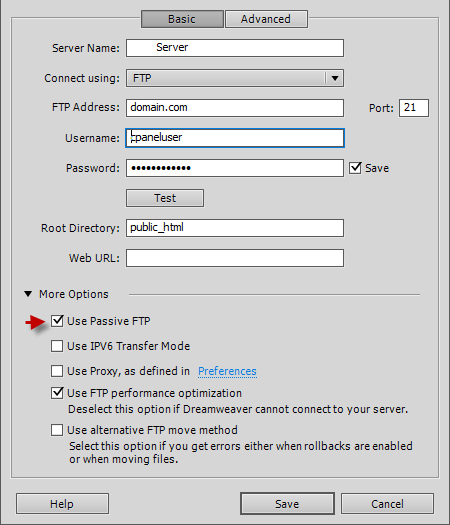The height and width of the screenshot is (525, 450).
Task: Switch to the Advanced tab
Action: click(x=266, y=19)
